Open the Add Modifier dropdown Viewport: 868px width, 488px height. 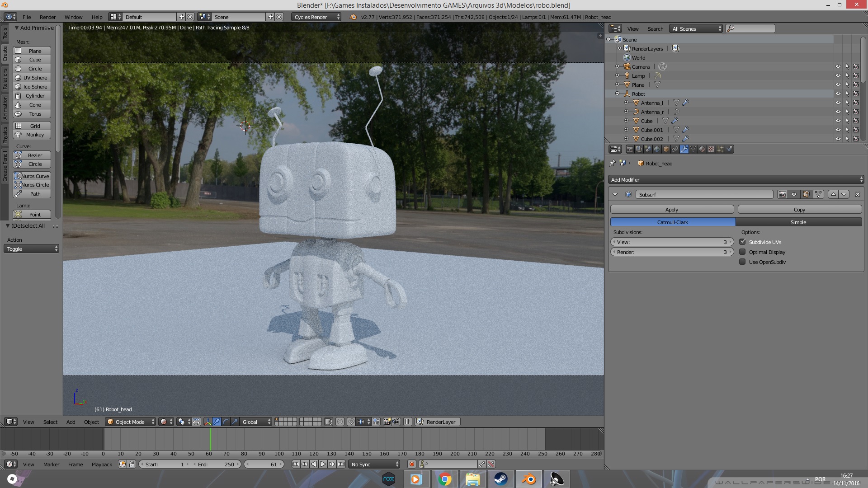736,179
